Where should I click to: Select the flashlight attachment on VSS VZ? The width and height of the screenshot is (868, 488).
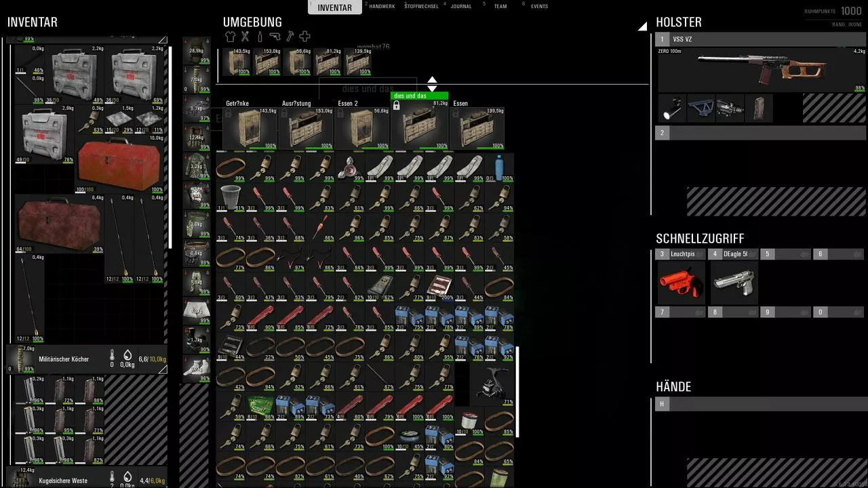672,108
